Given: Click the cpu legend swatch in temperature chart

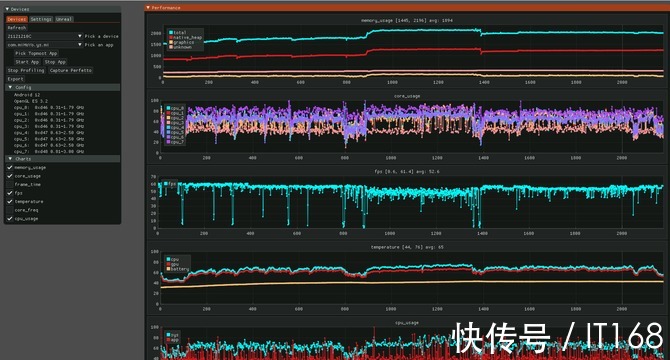Looking at the screenshot, I should (x=168, y=259).
